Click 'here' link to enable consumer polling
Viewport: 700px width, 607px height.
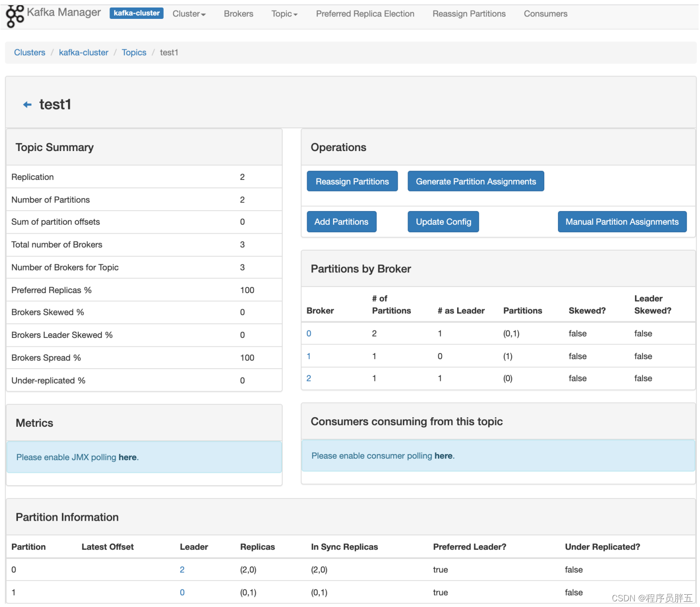(443, 456)
